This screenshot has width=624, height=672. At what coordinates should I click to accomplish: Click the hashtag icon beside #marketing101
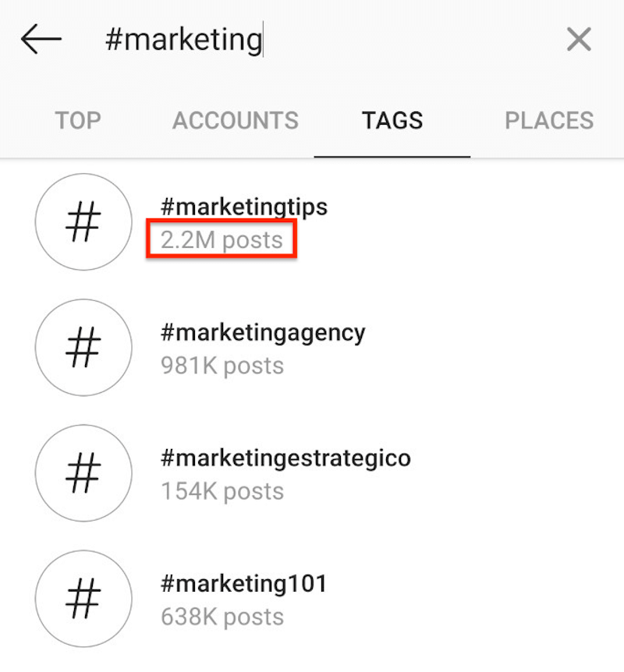click(x=83, y=599)
